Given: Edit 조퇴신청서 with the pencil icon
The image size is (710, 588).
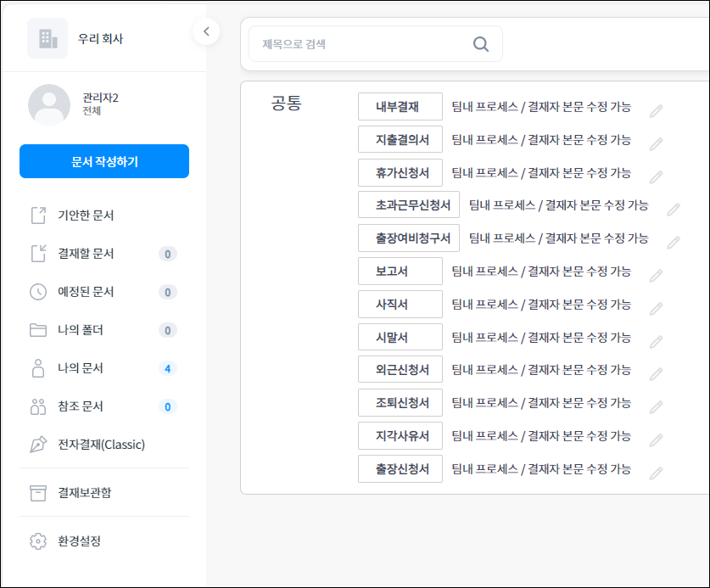Looking at the screenshot, I should (x=656, y=407).
